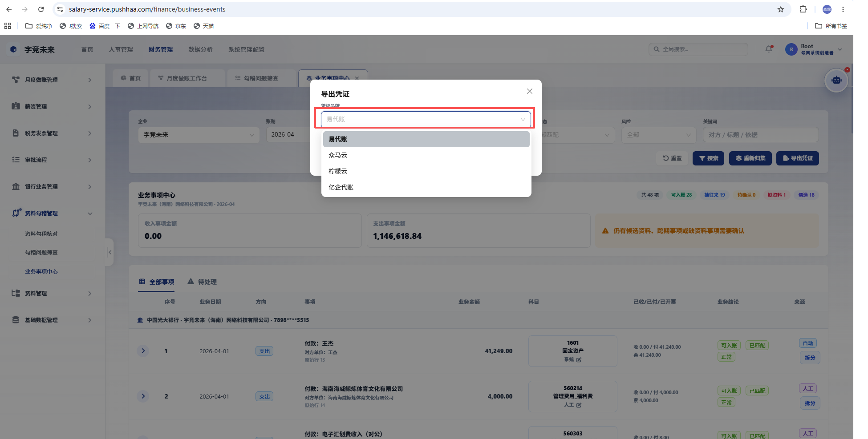Open the robot assistant floating icon

pyautogui.click(x=836, y=81)
